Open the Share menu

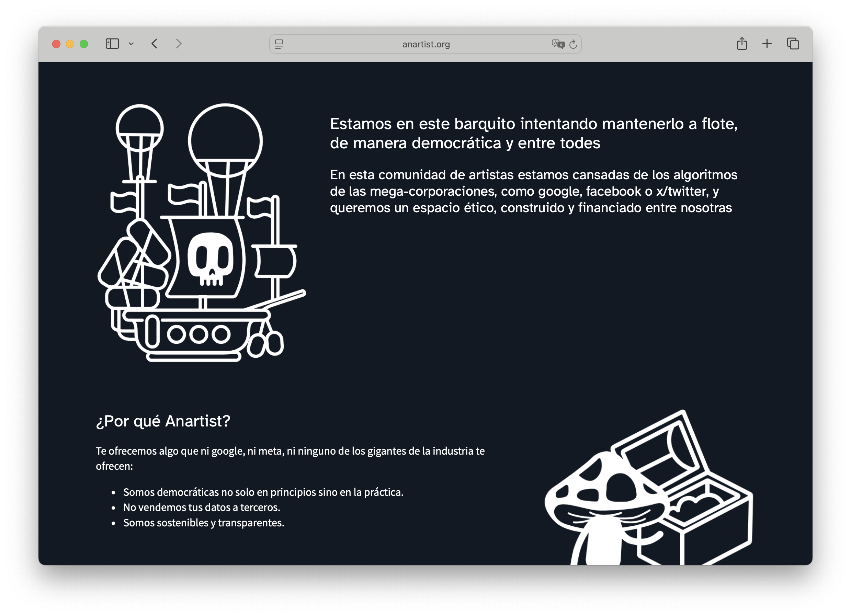pos(741,44)
